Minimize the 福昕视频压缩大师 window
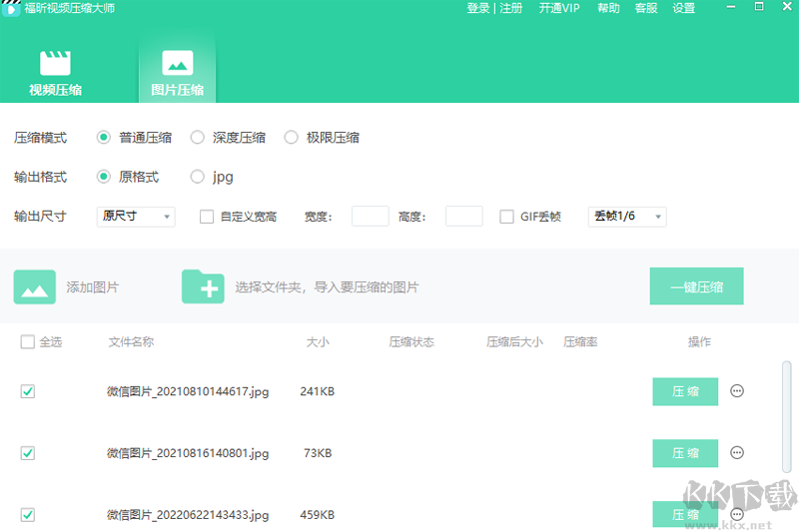 point(731,7)
